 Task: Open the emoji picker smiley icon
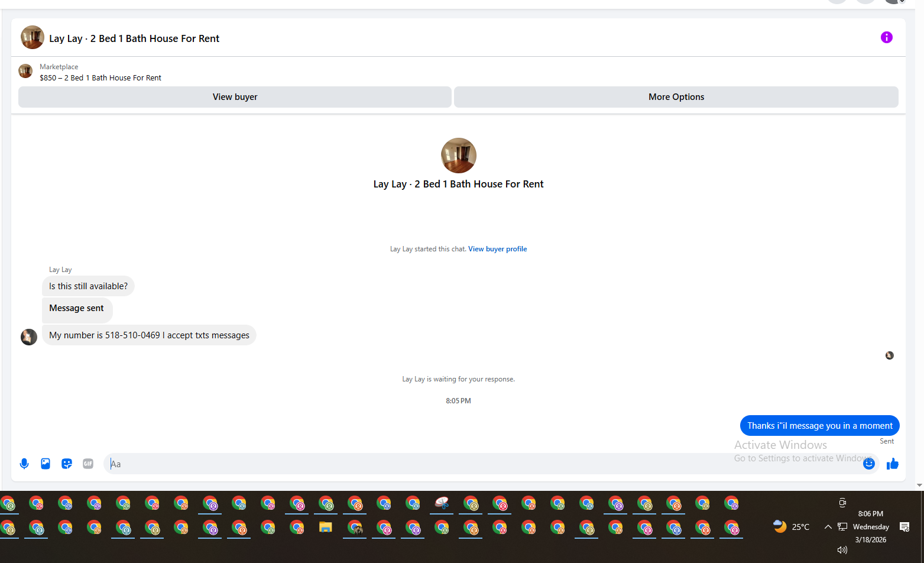868,464
